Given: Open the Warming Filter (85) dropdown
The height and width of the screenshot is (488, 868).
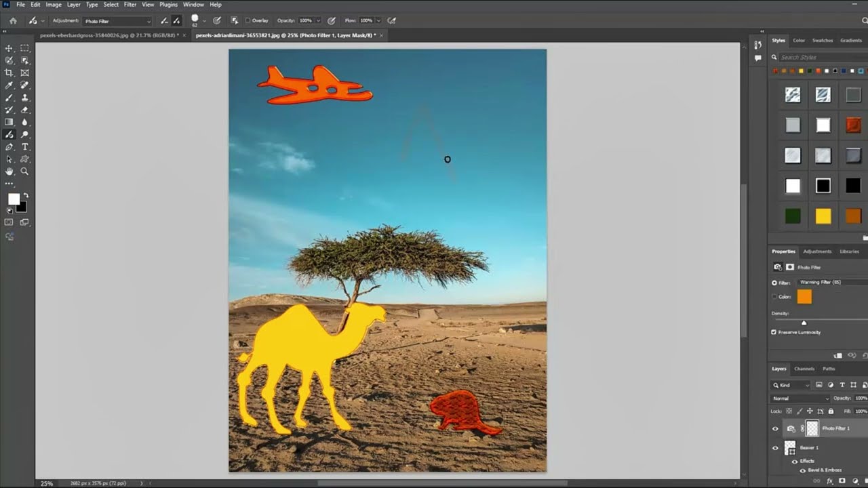Looking at the screenshot, I should 833,282.
